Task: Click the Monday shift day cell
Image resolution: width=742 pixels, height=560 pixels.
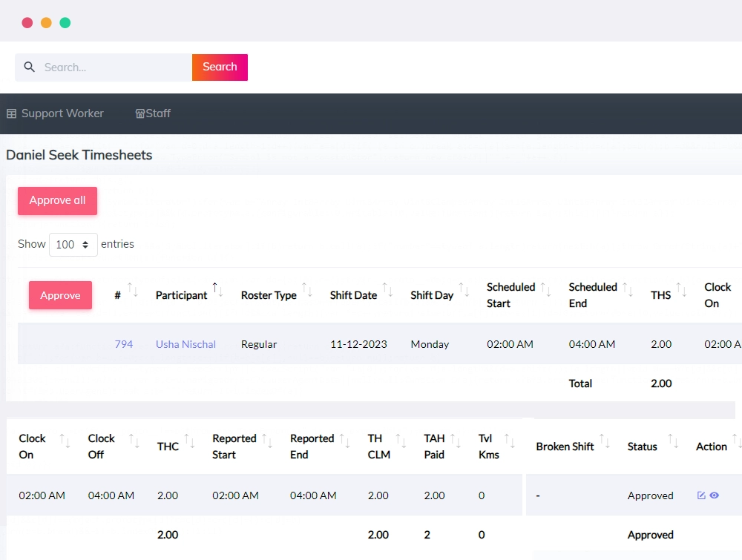Action: pos(430,344)
